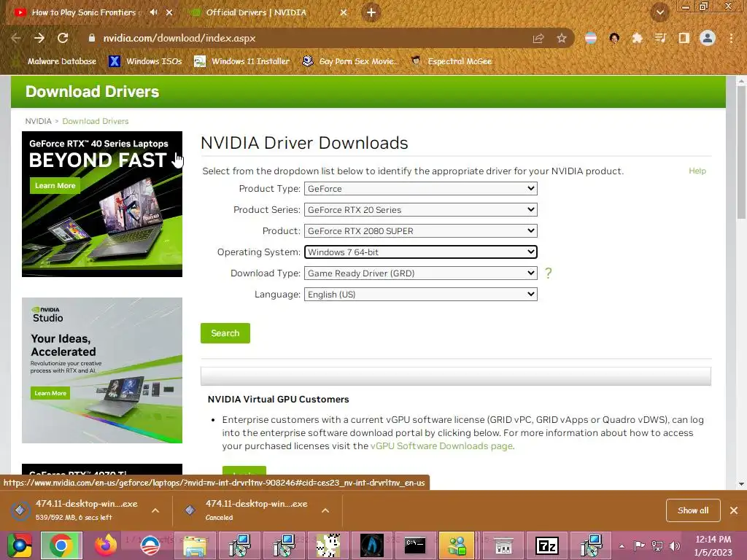747x560 pixels.
Task: Expand options for the canceled 474.11 download
Action: (x=325, y=510)
